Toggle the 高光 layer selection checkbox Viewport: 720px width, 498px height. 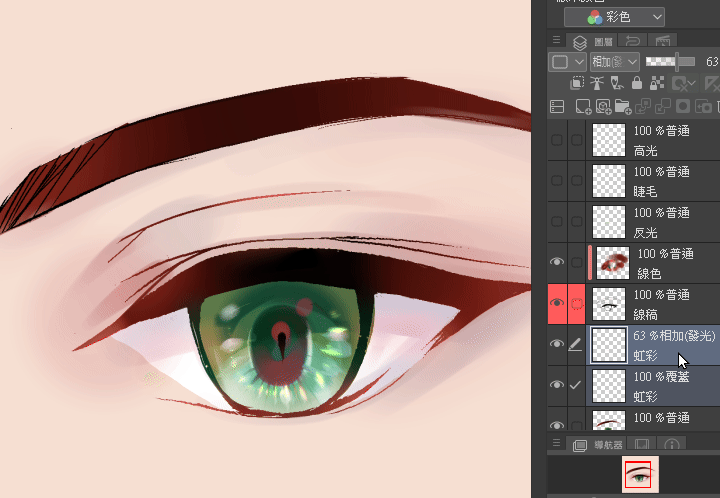coord(576,140)
